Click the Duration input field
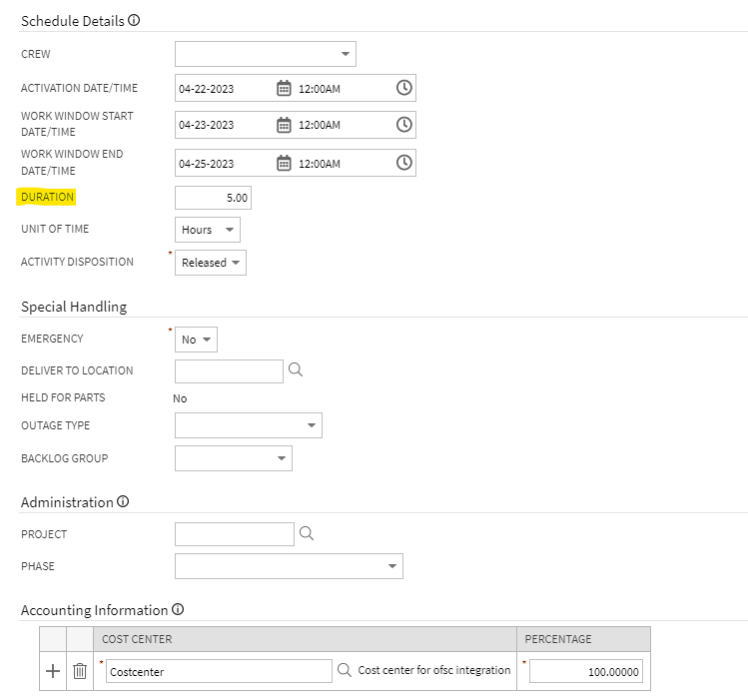 [x=213, y=198]
